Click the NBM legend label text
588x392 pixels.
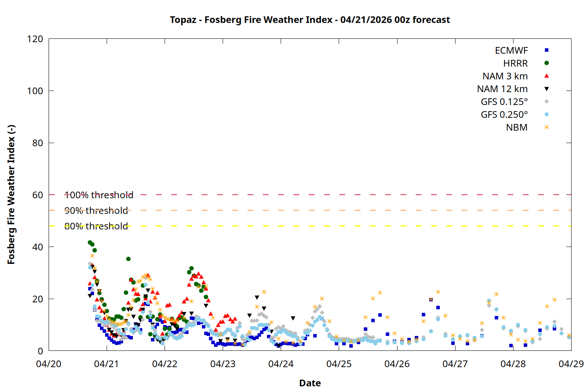click(517, 128)
